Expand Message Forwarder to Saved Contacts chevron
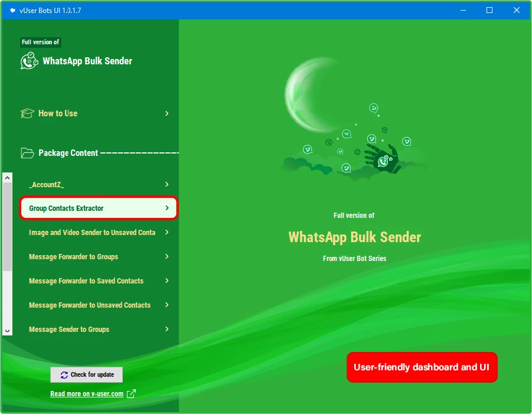The width and height of the screenshot is (532, 414). [167, 281]
